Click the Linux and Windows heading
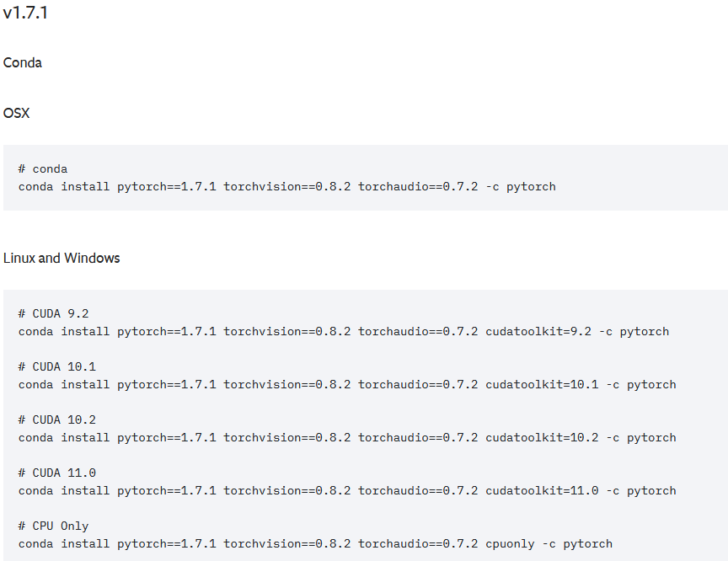 point(62,258)
